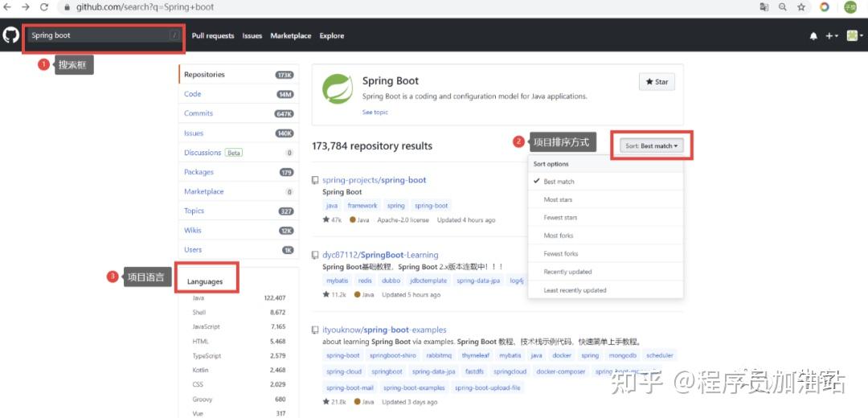Click the 47k stars count on spring-boot

pos(332,219)
